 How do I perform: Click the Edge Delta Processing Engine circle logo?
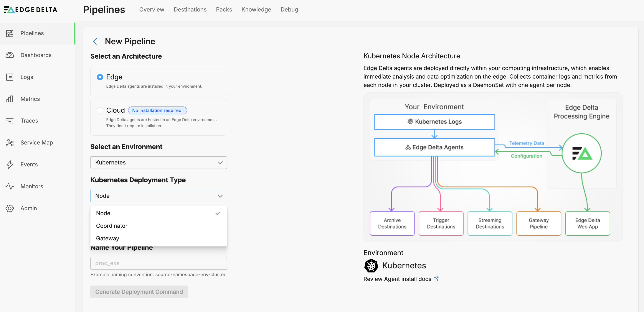click(581, 153)
